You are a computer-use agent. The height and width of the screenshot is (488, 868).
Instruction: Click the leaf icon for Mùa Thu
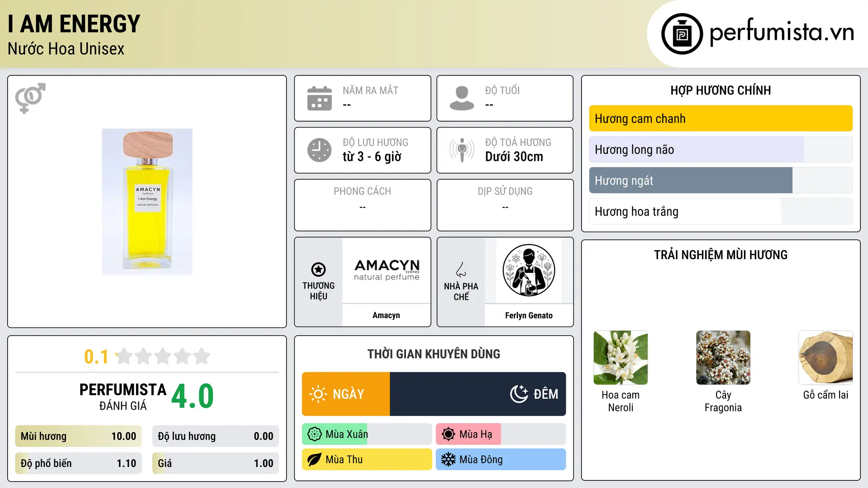[x=314, y=460]
